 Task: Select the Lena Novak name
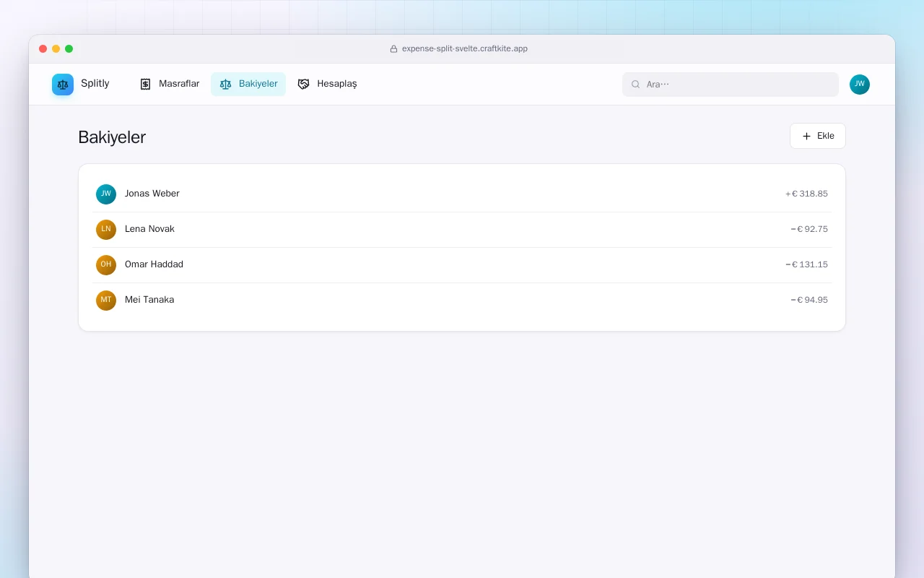point(149,229)
